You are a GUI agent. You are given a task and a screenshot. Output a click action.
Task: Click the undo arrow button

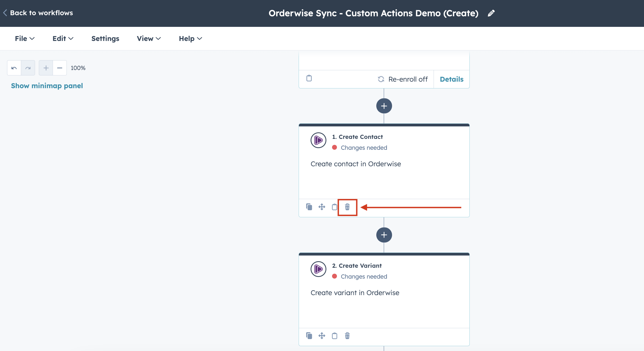pos(14,68)
